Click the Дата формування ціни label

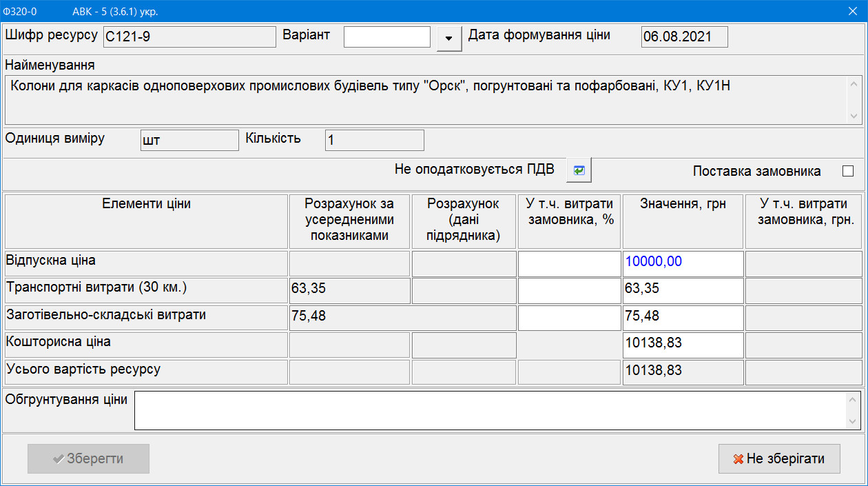(x=539, y=34)
